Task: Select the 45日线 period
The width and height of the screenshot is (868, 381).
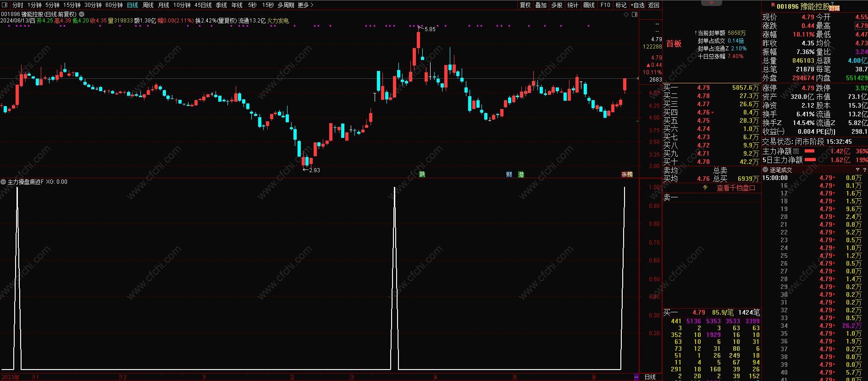Action: click(x=203, y=5)
